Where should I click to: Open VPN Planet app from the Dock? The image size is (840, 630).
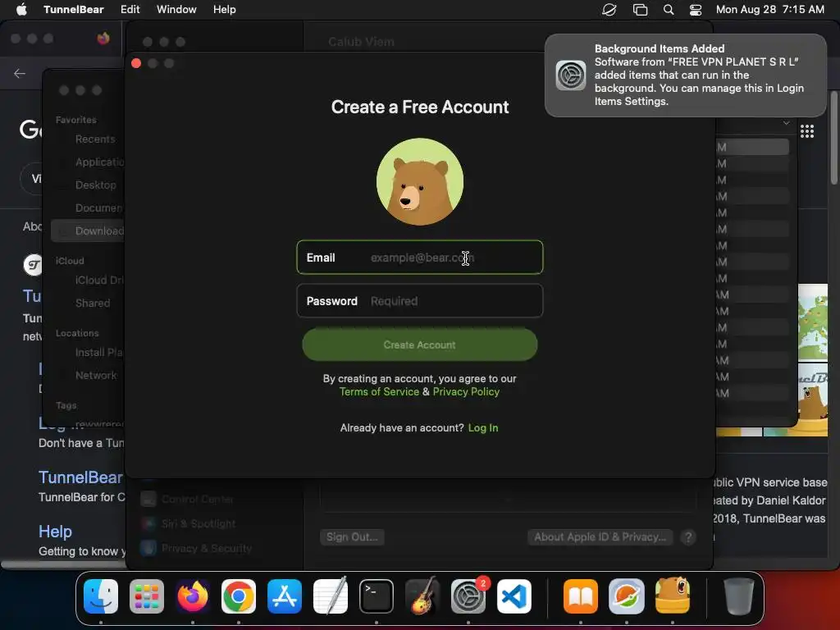pyautogui.click(x=627, y=596)
